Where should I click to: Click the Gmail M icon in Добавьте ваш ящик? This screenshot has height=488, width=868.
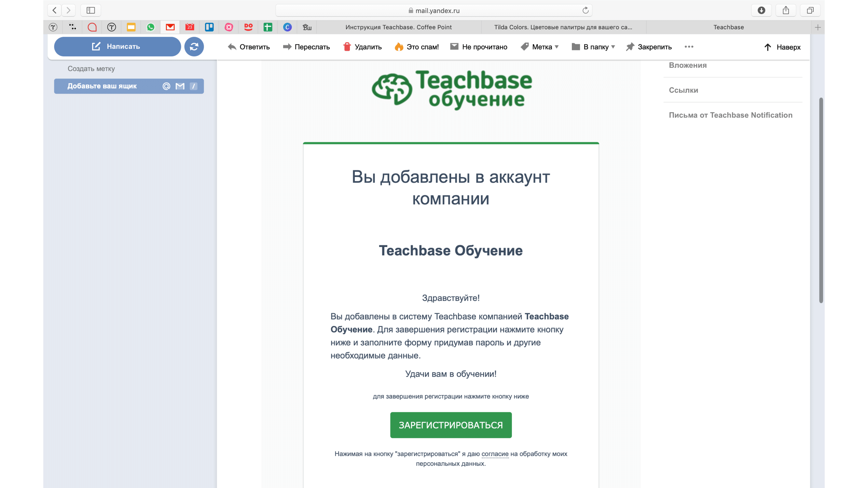coord(180,86)
